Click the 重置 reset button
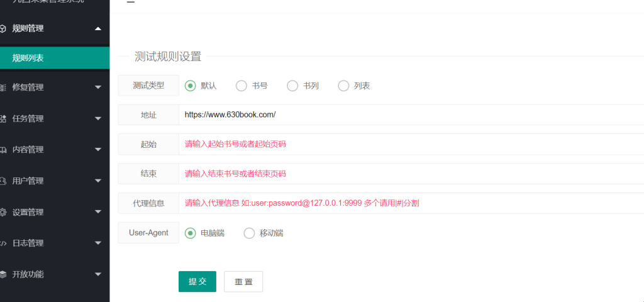 [x=243, y=281]
